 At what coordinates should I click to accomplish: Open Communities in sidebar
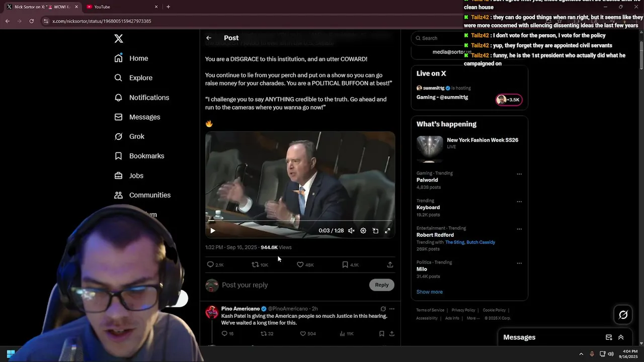coord(142,195)
